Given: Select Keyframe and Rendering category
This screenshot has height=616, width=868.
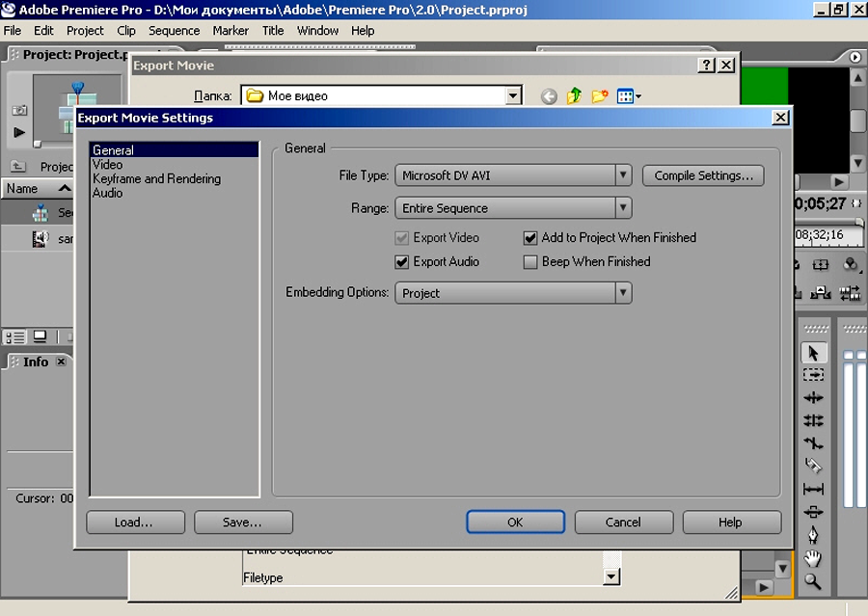Looking at the screenshot, I should pyautogui.click(x=174, y=178).
